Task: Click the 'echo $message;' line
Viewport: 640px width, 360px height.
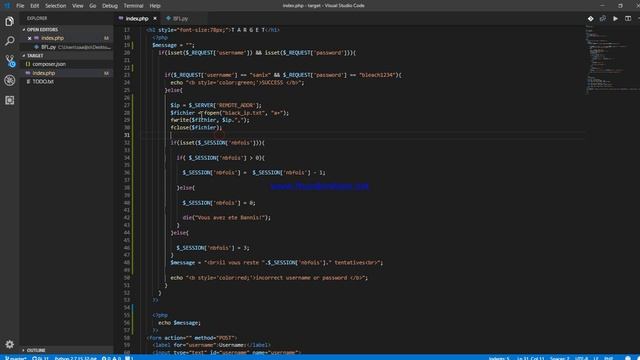Action: point(180,323)
